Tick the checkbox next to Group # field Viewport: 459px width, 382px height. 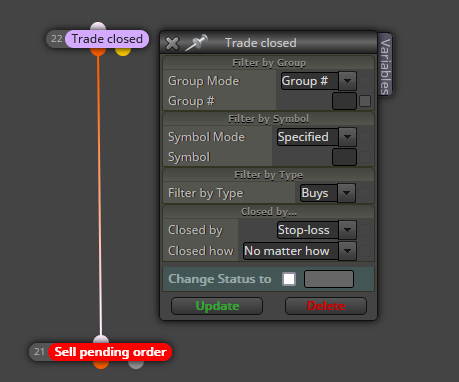365,101
